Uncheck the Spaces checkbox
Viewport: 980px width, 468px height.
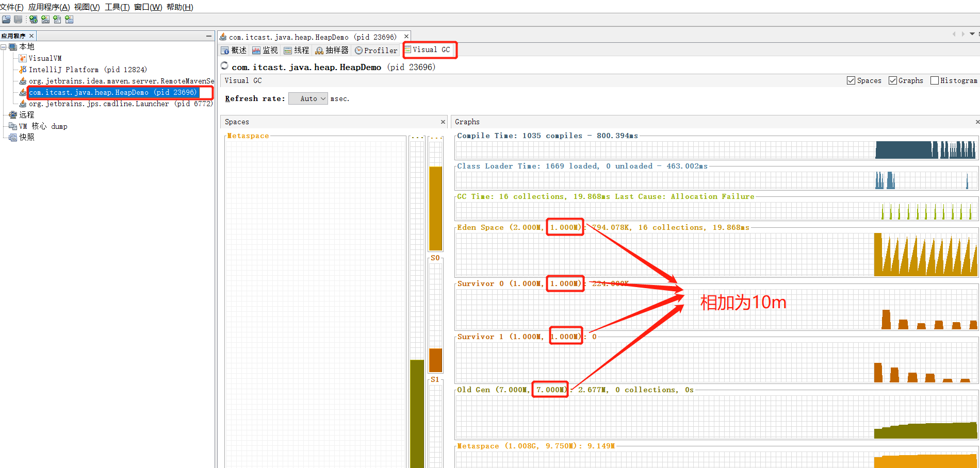pos(851,80)
